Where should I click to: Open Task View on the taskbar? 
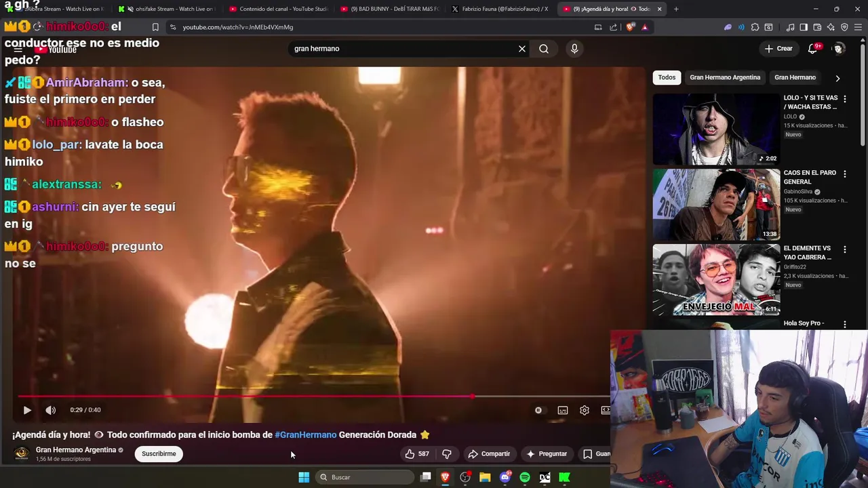pos(425,477)
